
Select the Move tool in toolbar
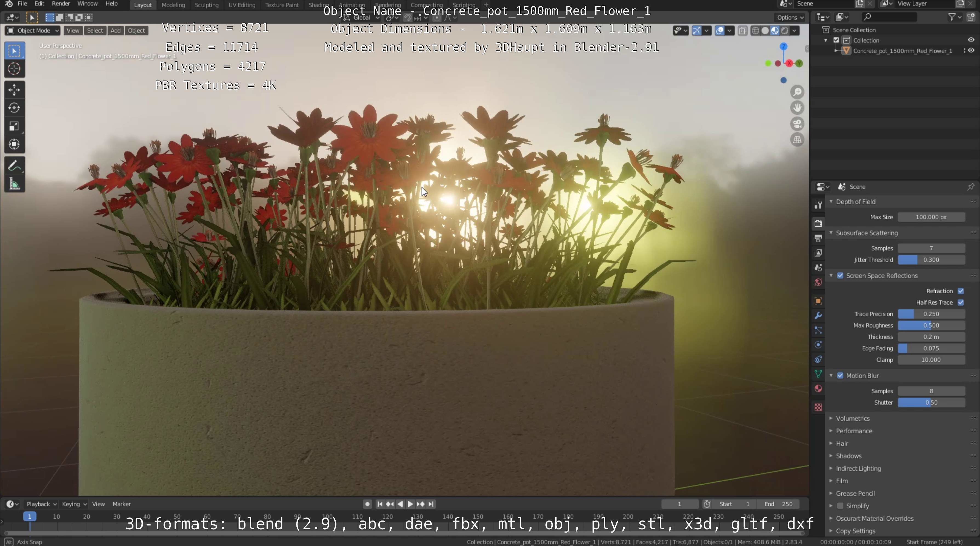tap(15, 90)
